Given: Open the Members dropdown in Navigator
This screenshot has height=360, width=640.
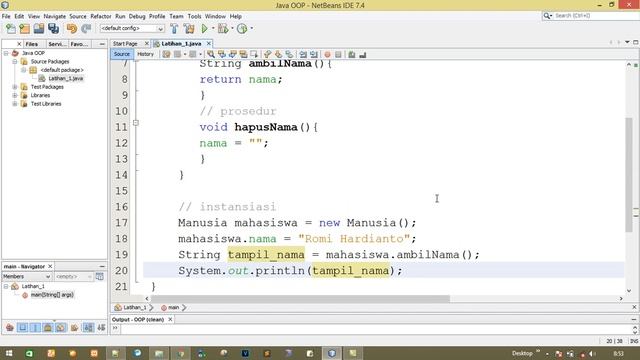Looking at the screenshot, I should pos(27,277).
